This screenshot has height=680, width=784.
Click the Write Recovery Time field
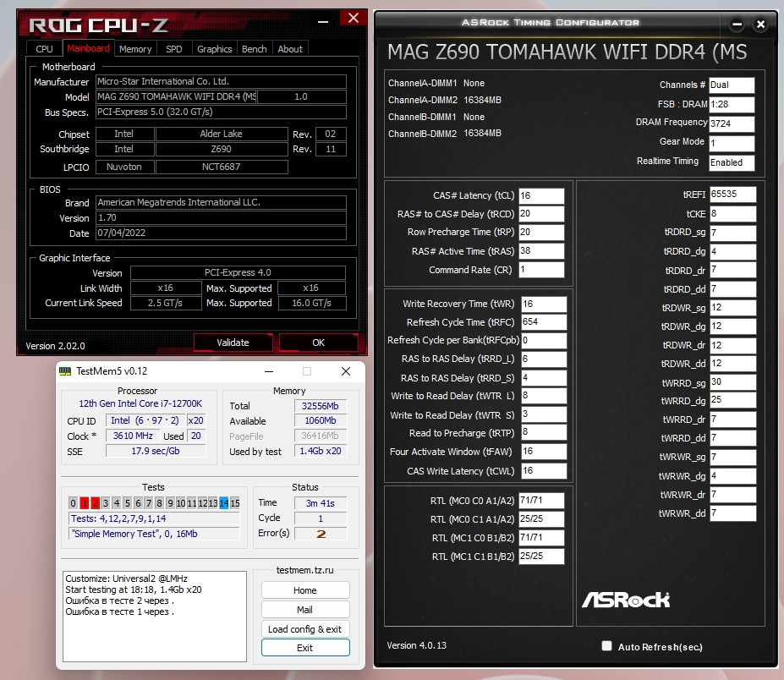544,304
